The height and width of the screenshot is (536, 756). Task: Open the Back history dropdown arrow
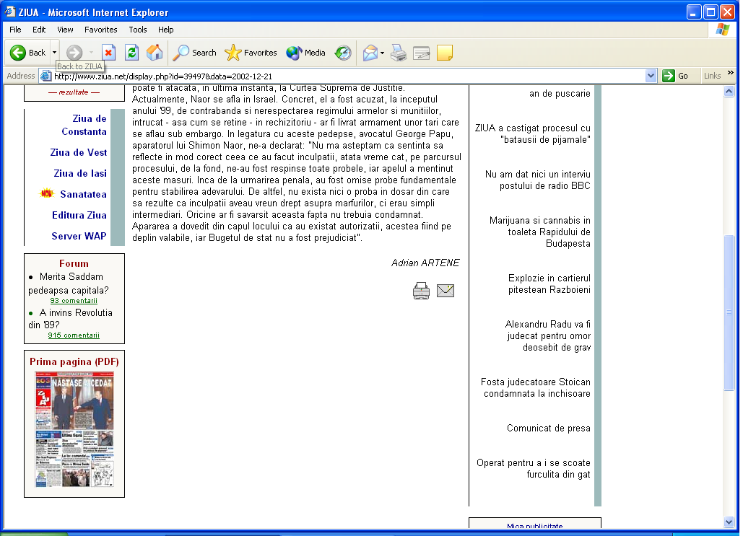pyautogui.click(x=54, y=53)
